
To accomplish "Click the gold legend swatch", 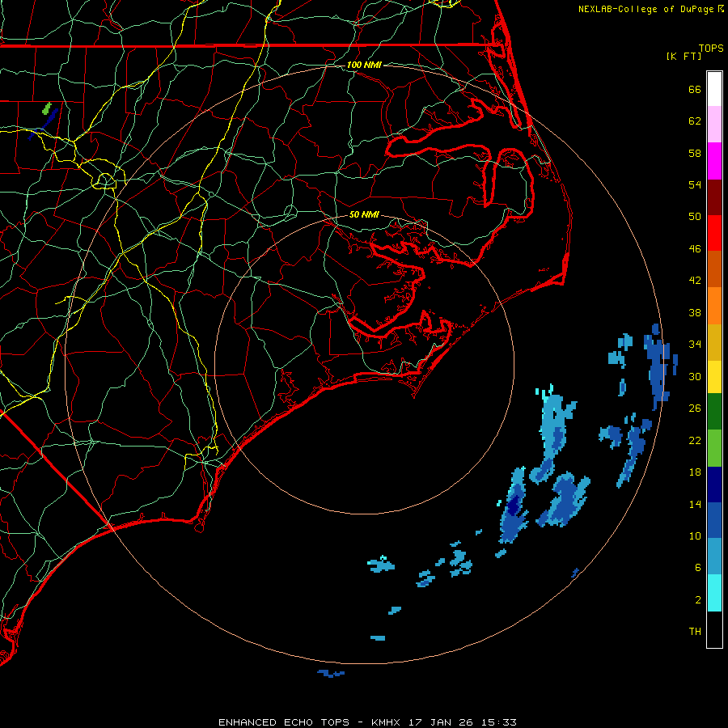I will [714, 343].
